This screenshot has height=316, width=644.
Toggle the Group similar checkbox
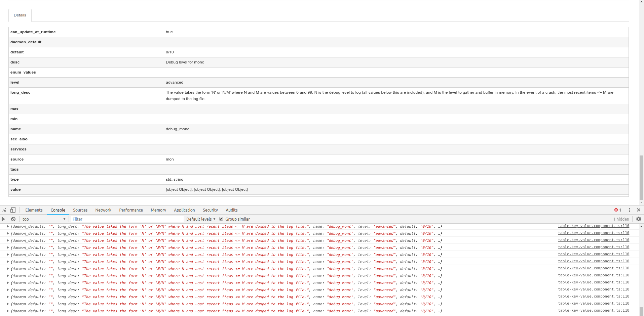coord(221,219)
